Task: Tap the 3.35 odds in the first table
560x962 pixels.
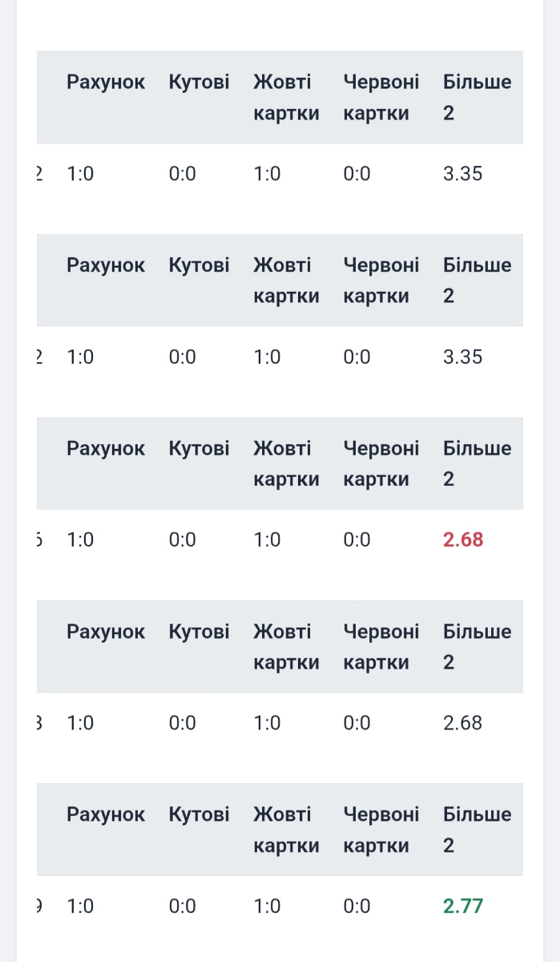Action: click(462, 173)
